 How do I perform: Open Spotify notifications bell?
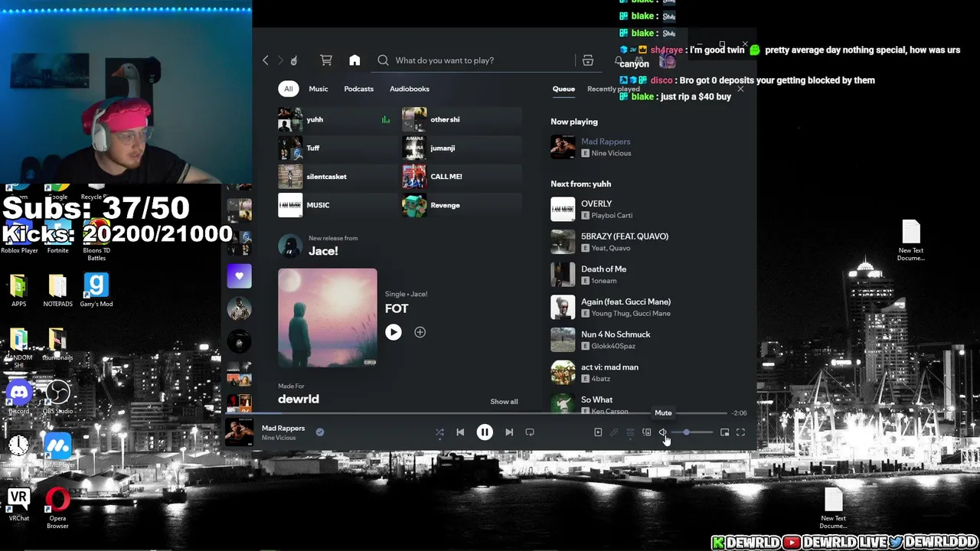coord(619,60)
